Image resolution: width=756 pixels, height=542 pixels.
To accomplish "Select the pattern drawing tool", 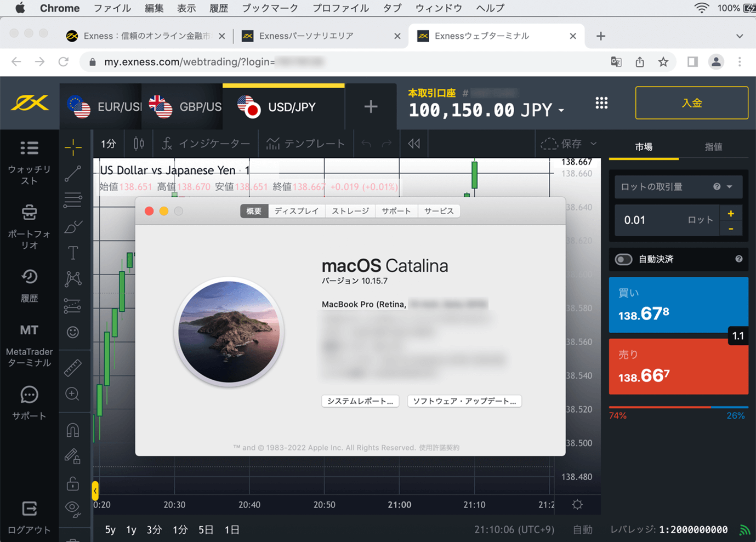I will [73, 279].
